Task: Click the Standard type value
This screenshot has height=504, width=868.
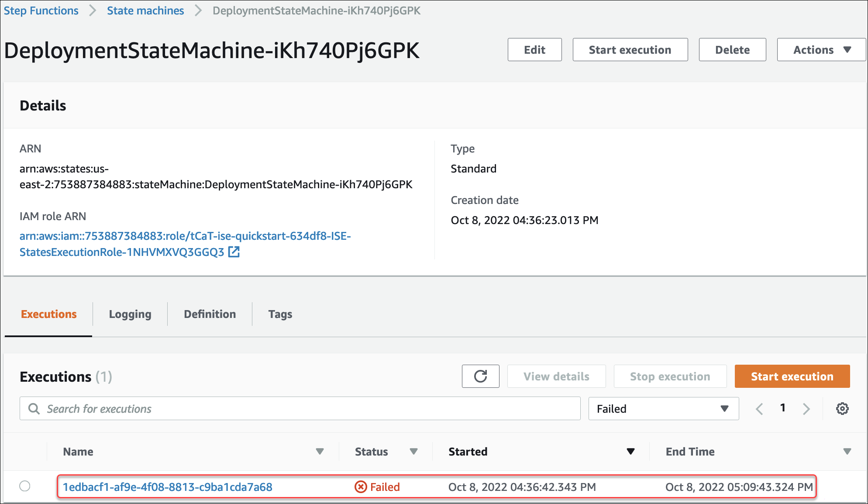Action: coord(473,169)
